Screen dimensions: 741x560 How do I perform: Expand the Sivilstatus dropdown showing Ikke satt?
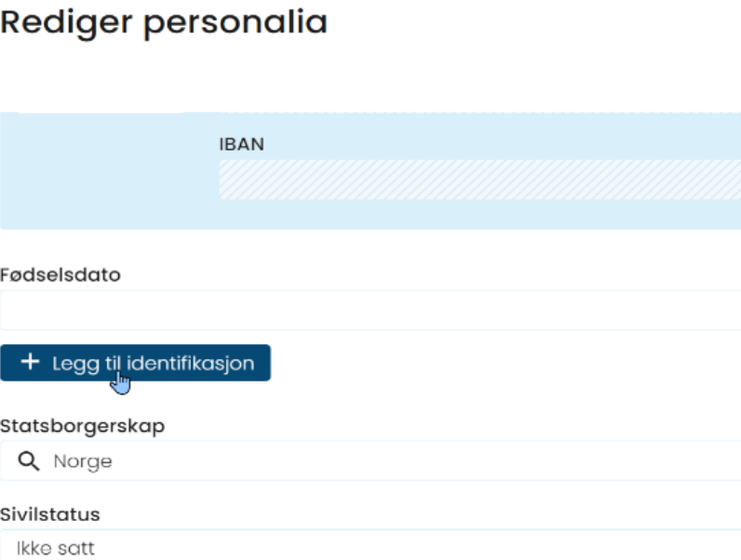pos(370,546)
